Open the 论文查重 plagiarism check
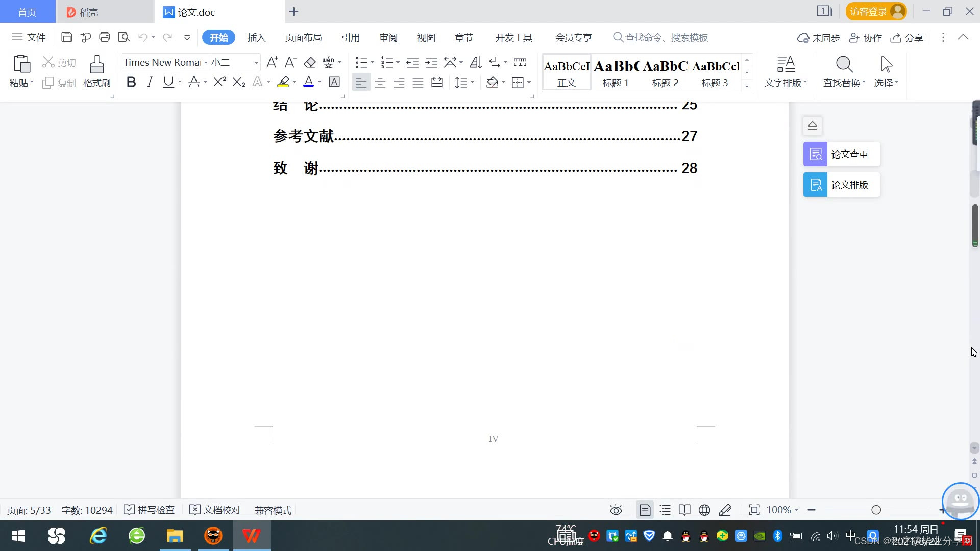This screenshot has height=551, width=980. coord(841,154)
